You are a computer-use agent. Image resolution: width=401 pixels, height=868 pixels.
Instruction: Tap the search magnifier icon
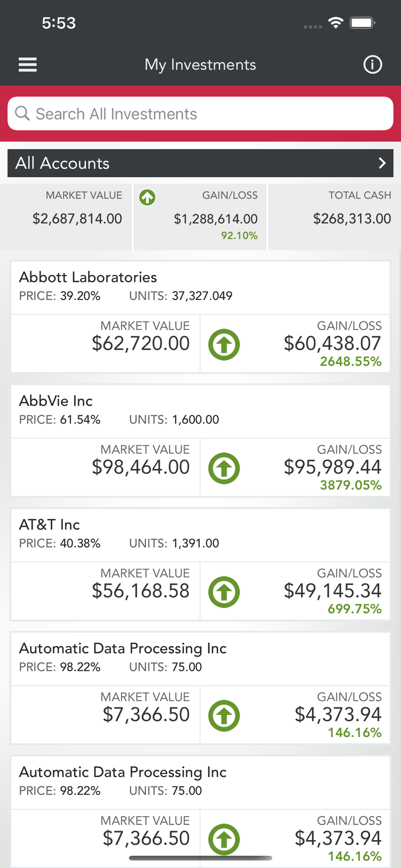[22, 114]
